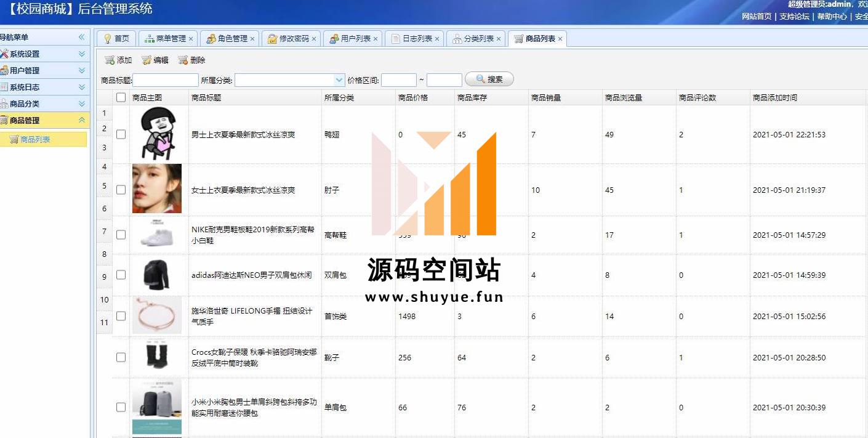Image resolution: width=868 pixels, height=438 pixels.
Task: Click the 编辑 (edit) toolbar button
Action: coord(155,60)
